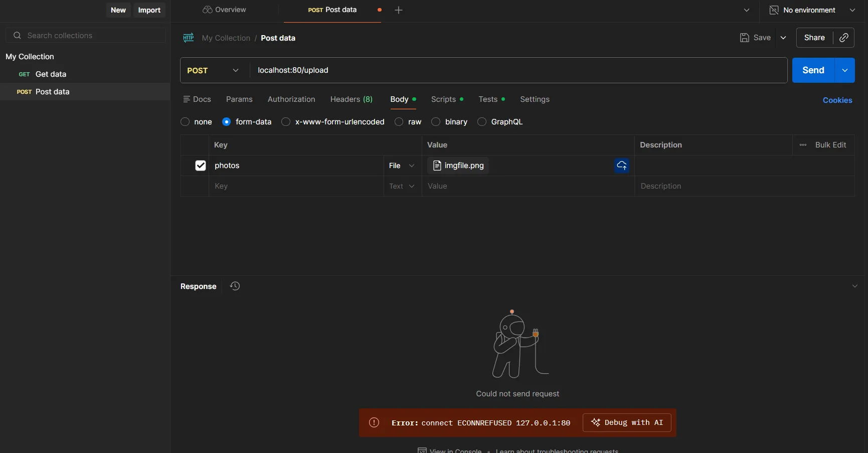Select x-www-form-urlencoded body type
Screen dimensions: 868x453
tap(286, 122)
